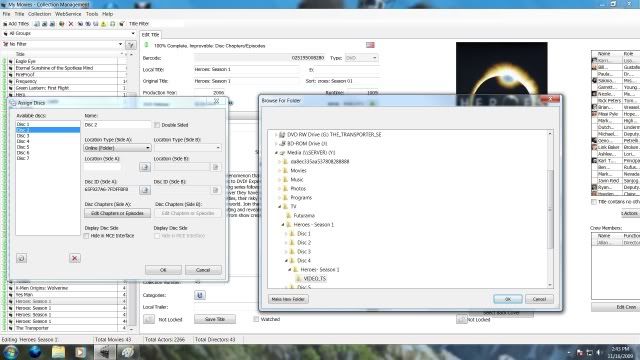
Task: Click the yellow warning triangle toolbar icon
Action: (104, 24)
